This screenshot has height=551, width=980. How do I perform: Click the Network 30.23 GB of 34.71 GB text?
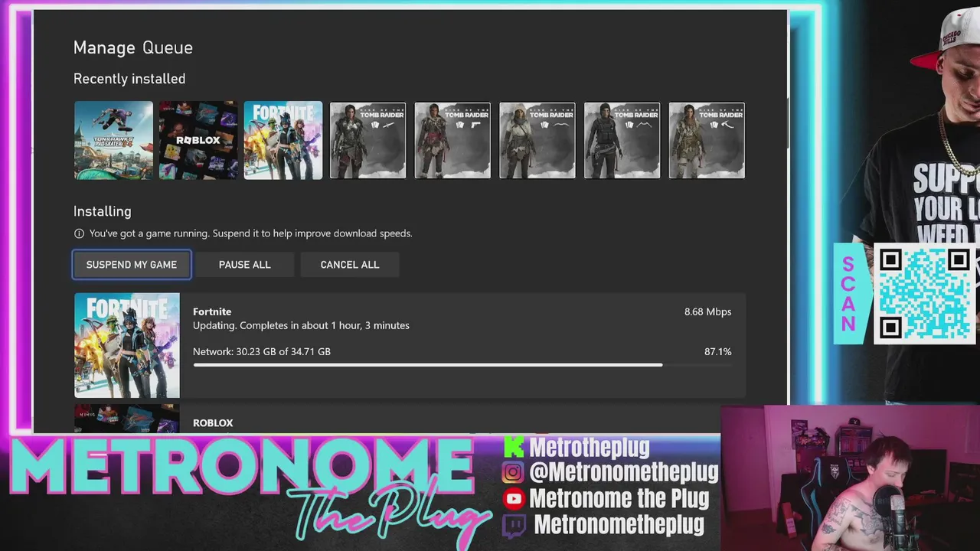[262, 351]
